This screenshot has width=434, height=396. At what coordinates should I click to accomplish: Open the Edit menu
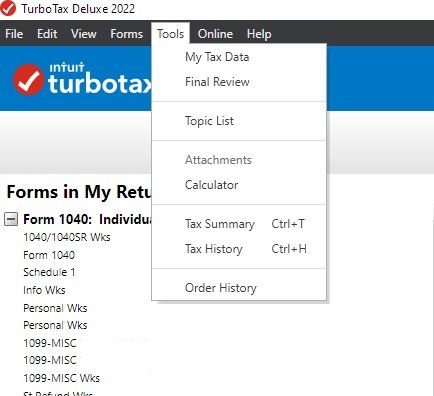pyautogui.click(x=47, y=34)
